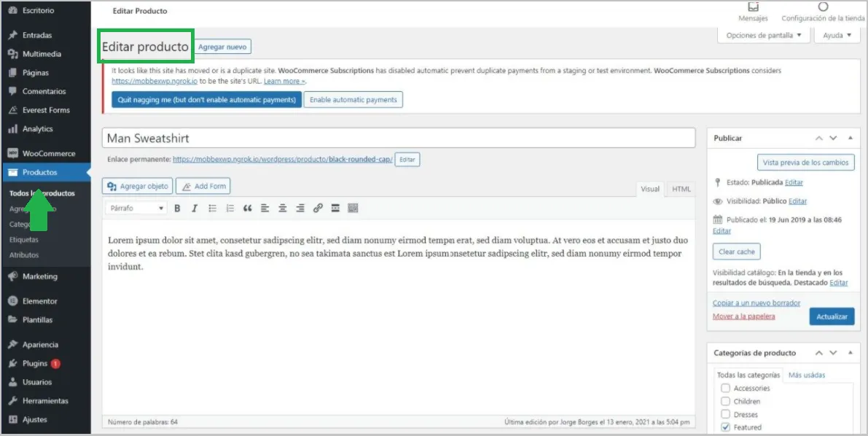Uncheck the Featured category
This screenshot has width=868, height=436.
pyautogui.click(x=725, y=427)
